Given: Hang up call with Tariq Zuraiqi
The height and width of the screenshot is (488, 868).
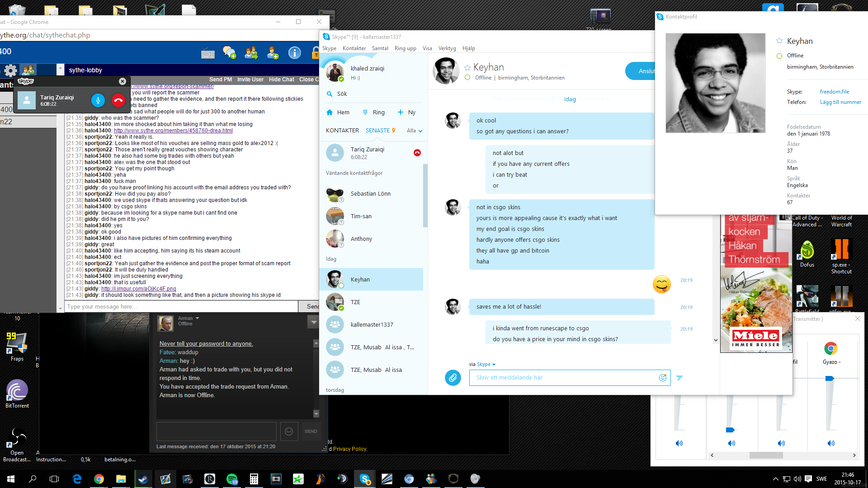Looking at the screenshot, I should (x=118, y=100).
